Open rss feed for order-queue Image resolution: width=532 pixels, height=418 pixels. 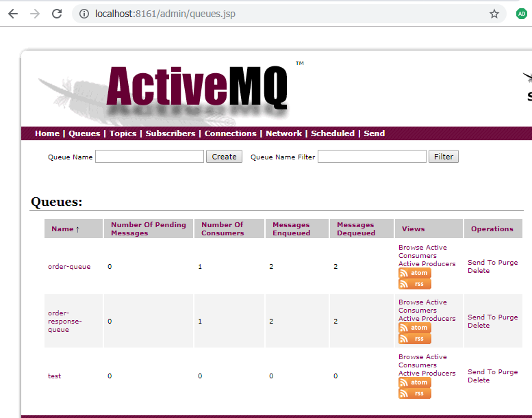pos(415,284)
